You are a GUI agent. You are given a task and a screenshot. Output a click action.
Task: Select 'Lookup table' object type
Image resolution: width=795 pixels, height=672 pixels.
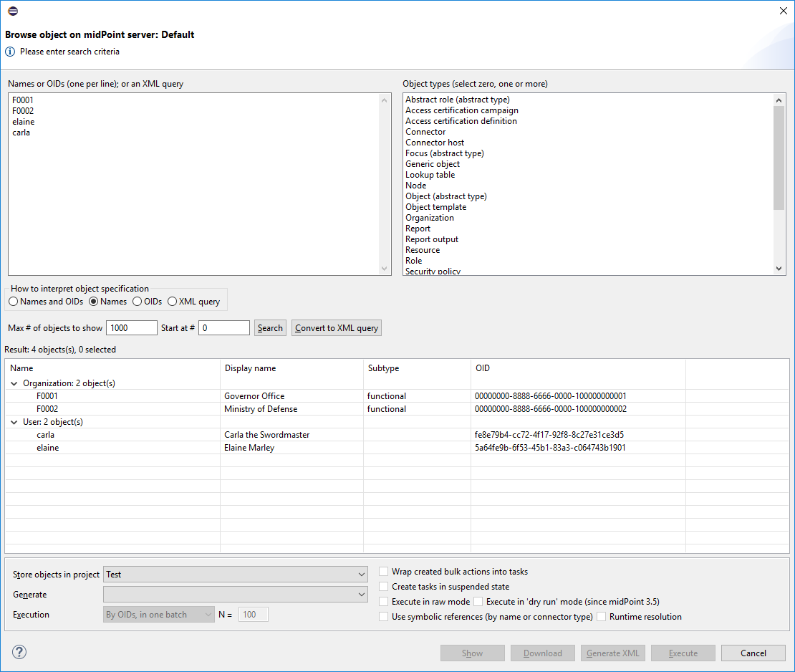(430, 175)
